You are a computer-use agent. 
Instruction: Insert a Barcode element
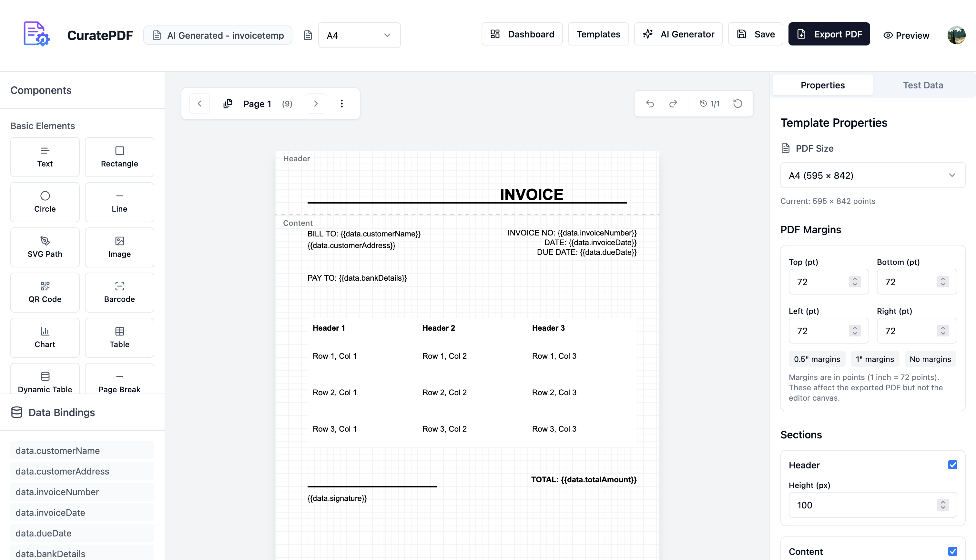coord(119,292)
